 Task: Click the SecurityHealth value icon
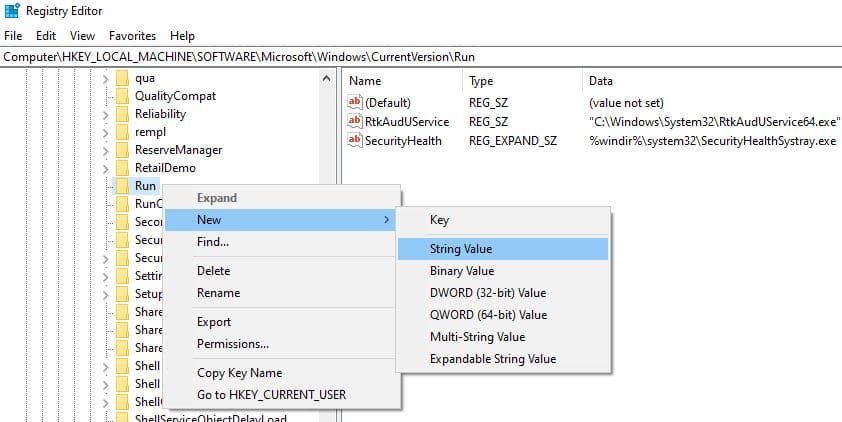point(353,141)
